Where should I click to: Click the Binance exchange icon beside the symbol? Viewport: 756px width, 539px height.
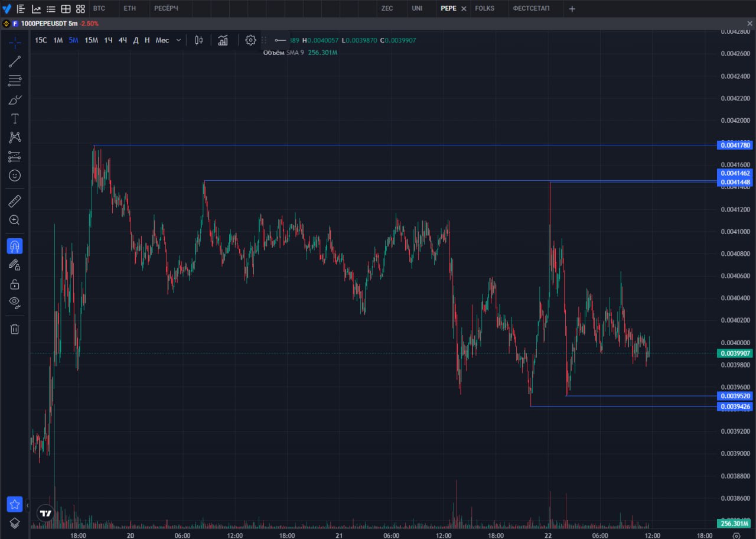(7, 24)
